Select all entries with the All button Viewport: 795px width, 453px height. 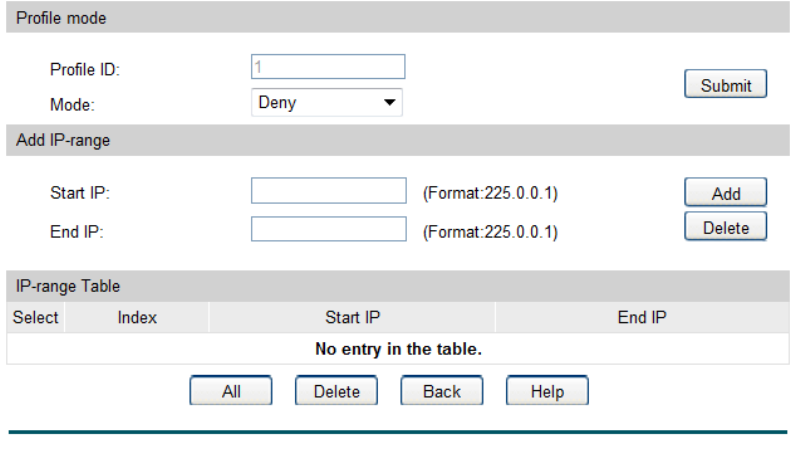click(x=231, y=392)
